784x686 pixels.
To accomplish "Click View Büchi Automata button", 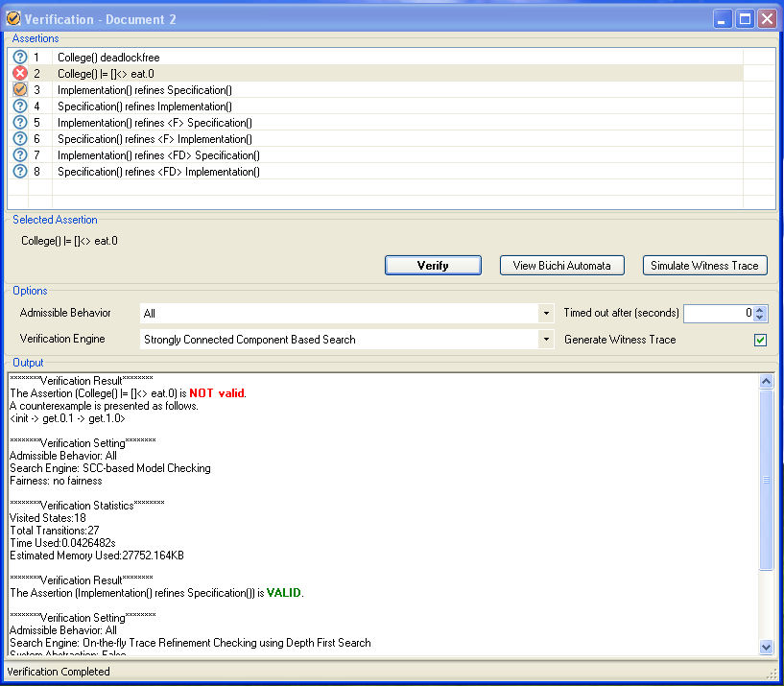I will 561,266.
